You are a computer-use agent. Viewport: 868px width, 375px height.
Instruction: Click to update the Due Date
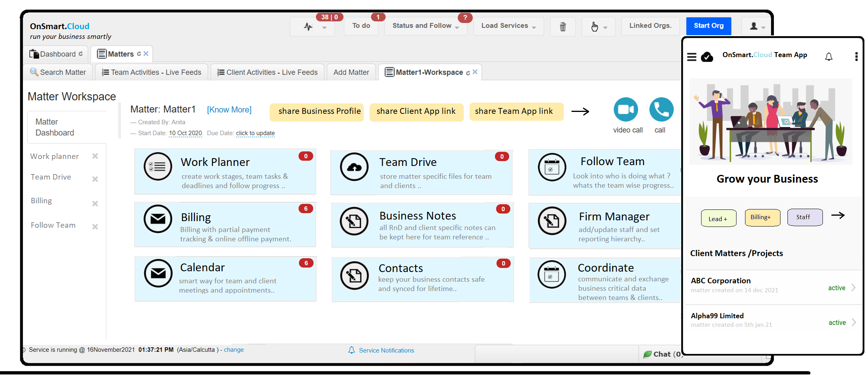coord(255,133)
